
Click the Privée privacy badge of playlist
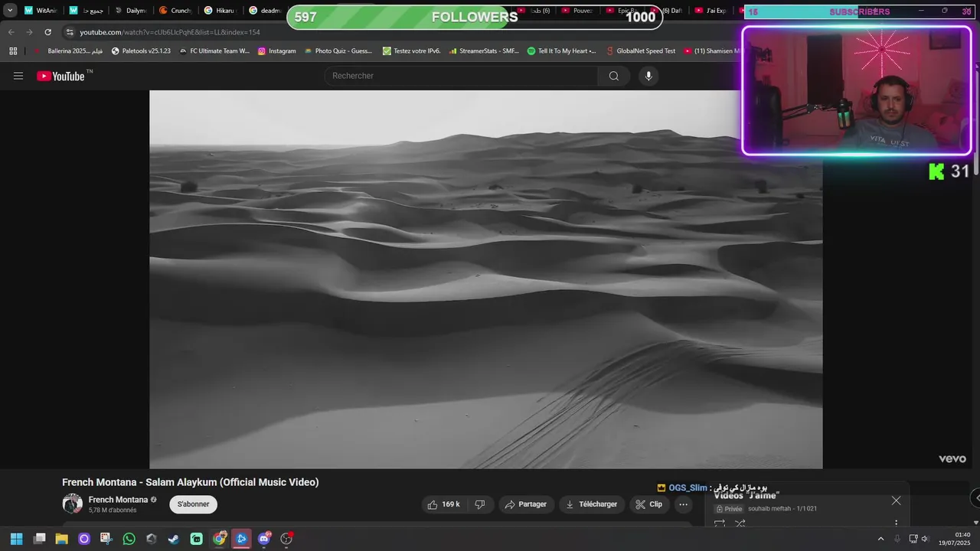click(729, 509)
